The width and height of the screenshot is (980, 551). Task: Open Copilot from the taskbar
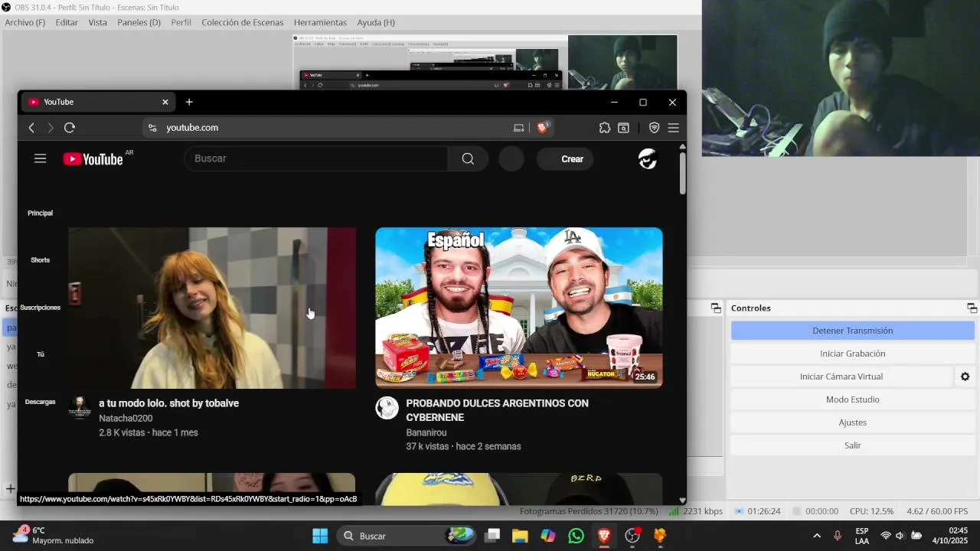548,536
